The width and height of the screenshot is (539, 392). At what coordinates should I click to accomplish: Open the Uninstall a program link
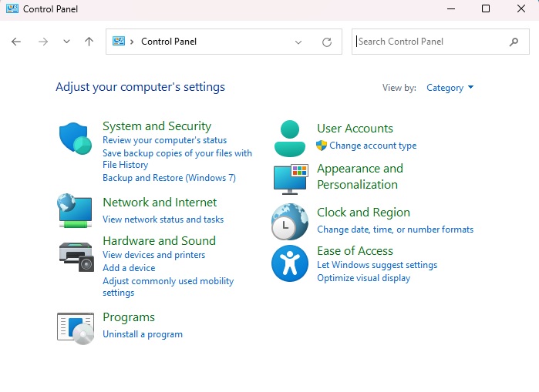coord(143,334)
